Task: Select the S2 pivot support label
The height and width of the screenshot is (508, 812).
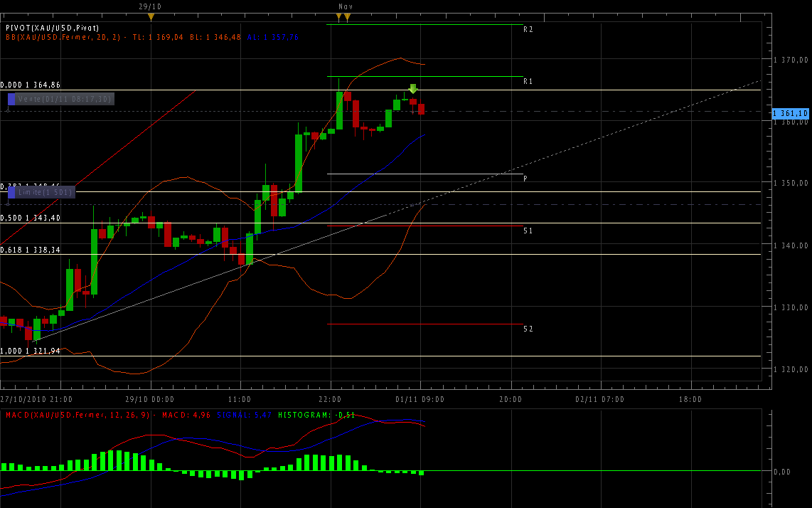Action: click(x=528, y=329)
